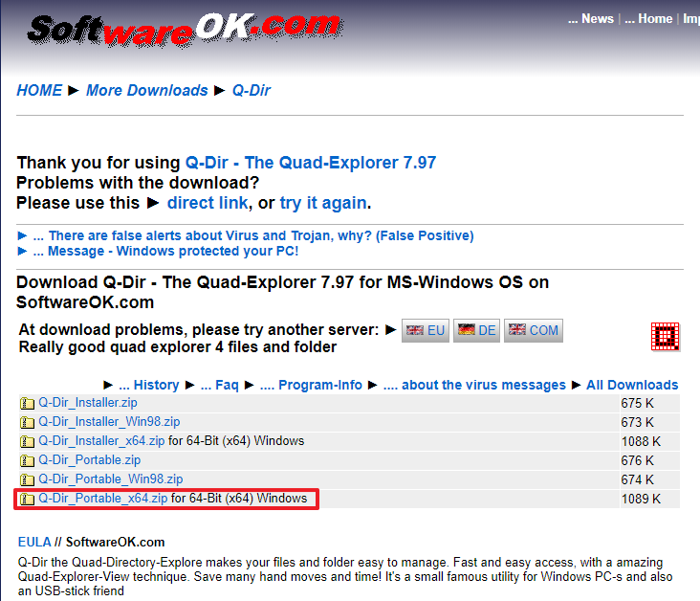Screen dimensions: 700x601
Task: Open the Program-Info link
Action: coord(311,385)
